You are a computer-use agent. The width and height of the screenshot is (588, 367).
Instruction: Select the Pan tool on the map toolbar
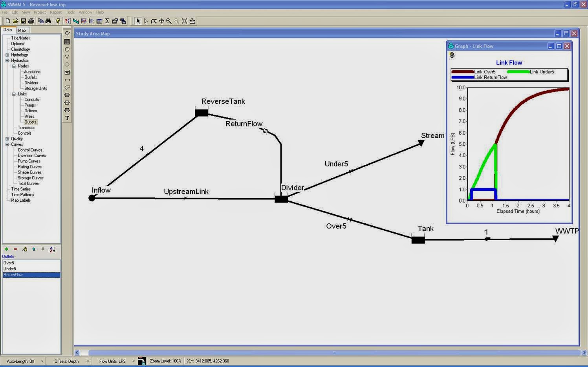pos(161,21)
